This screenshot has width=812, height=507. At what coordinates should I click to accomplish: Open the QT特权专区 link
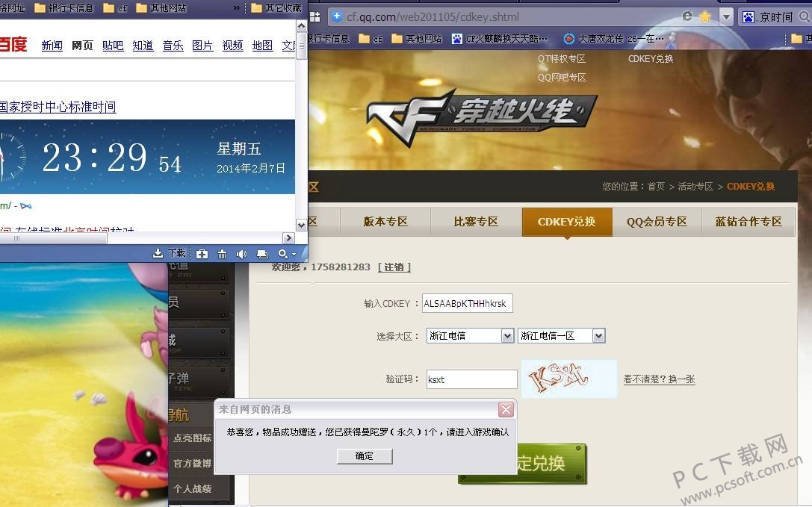(x=561, y=58)
